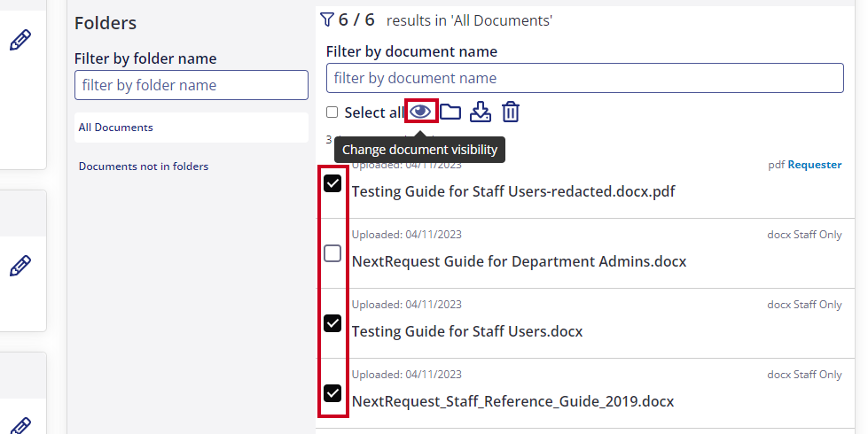Image resolution: width=868 pixels, height=434 pixels.
Task: Click the Change document visibility eye icon
Action: pos(421,112)
